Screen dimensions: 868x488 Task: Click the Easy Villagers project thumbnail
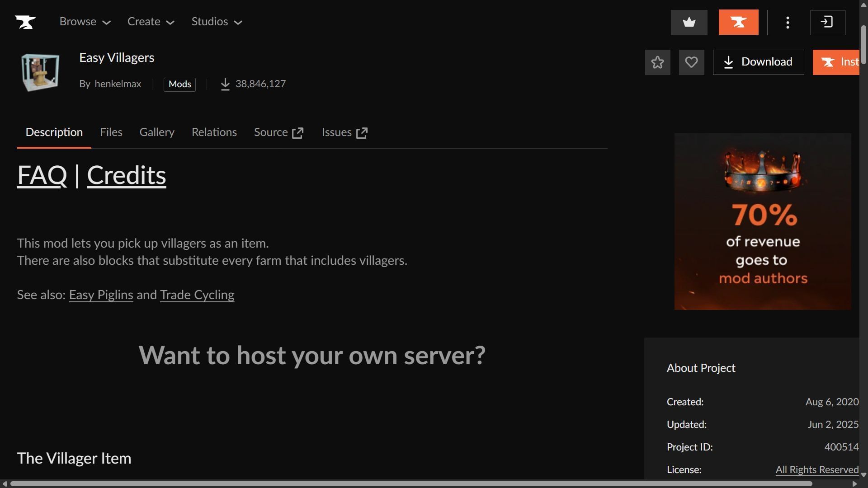click(x=40, y=72)
